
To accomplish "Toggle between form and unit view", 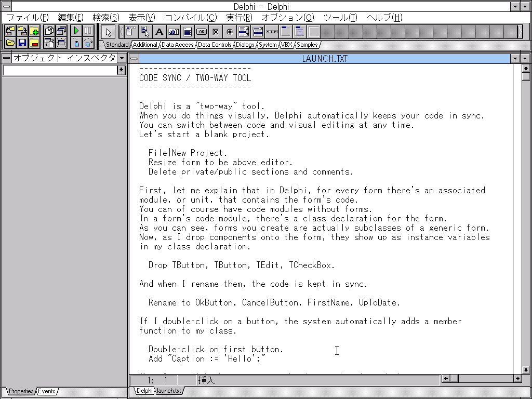I will pyautogui.click(x=49, y=43).
